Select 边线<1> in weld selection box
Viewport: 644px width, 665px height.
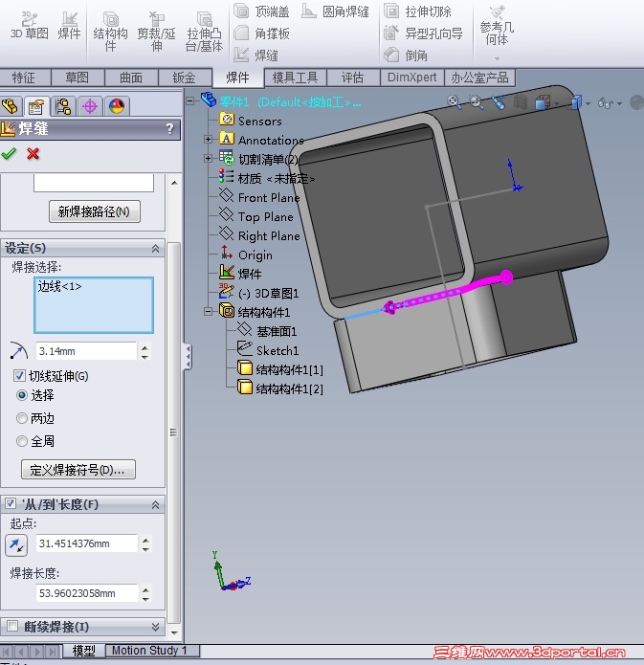[x=60, y=287]
